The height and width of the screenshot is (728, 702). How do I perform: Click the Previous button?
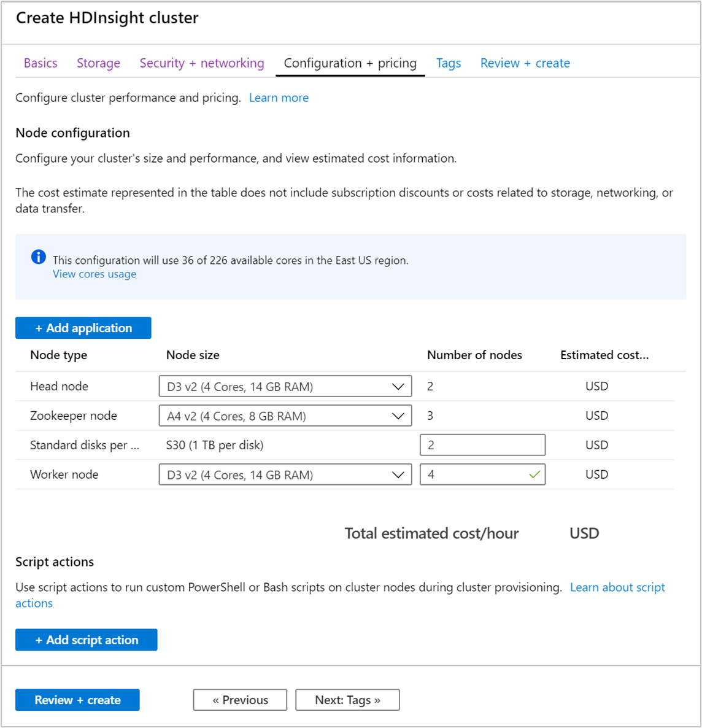point(240,699)
